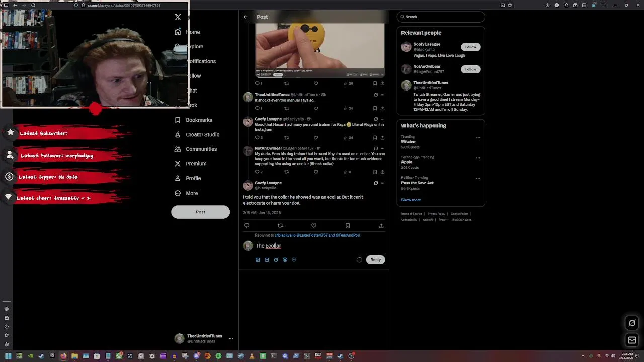Screen dimensions: 644x362
Task: Open Grok action on main Goofy Lasagne post
Action: (376, 183)
